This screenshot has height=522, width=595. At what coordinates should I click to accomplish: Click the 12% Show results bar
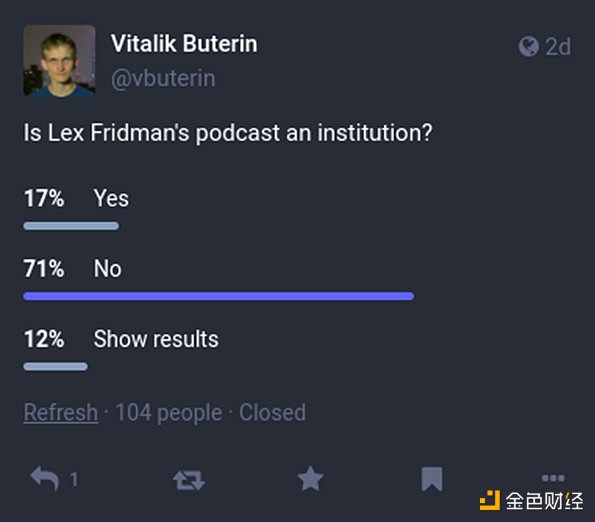tap(55, 366)
